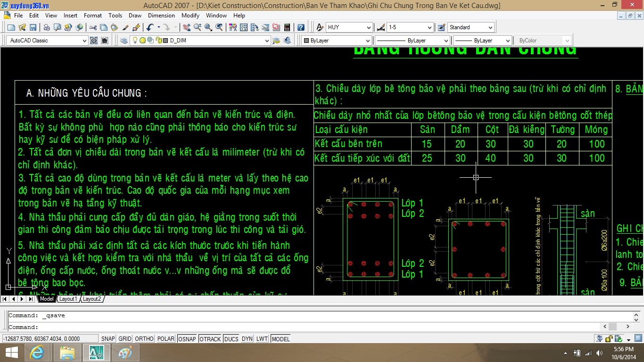
Task: Open the 1-5 dimension style dropdown
Action: click(x=429, y=27)
